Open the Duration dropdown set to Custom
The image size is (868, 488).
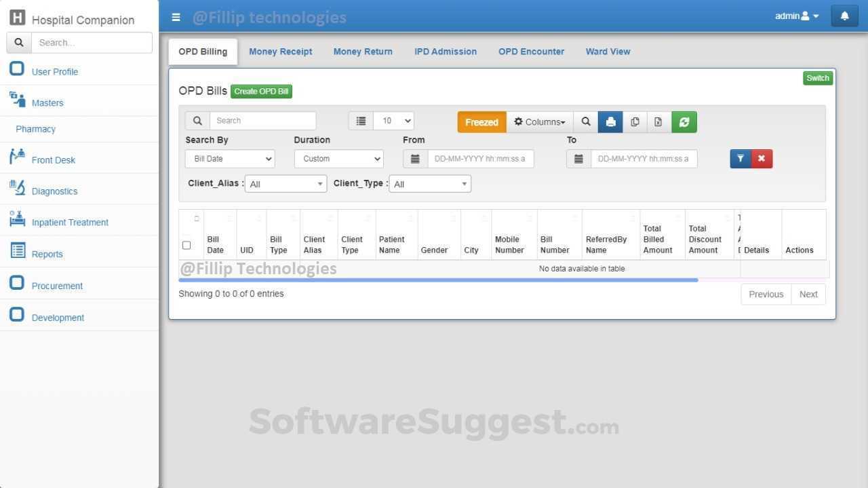(338, 158)
